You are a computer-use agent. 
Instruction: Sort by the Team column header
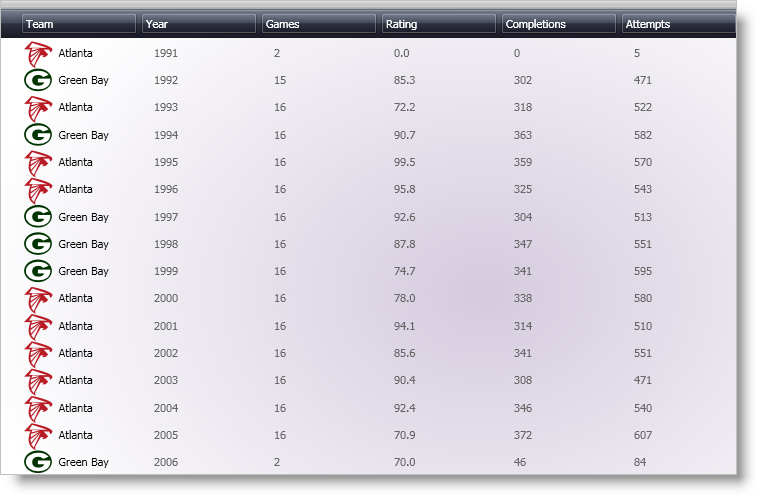pyautogui.click(x=79, y=24)
